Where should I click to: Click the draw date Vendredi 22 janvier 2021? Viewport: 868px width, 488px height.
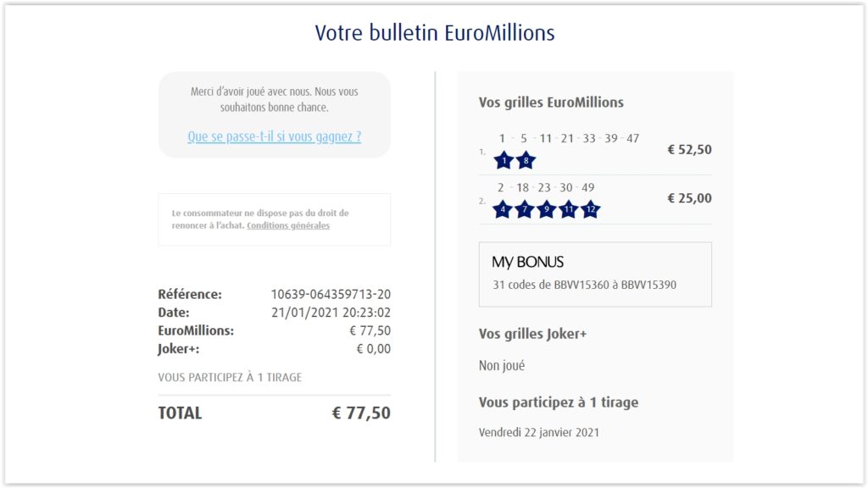pyautogui.click(x=539, y=432)
